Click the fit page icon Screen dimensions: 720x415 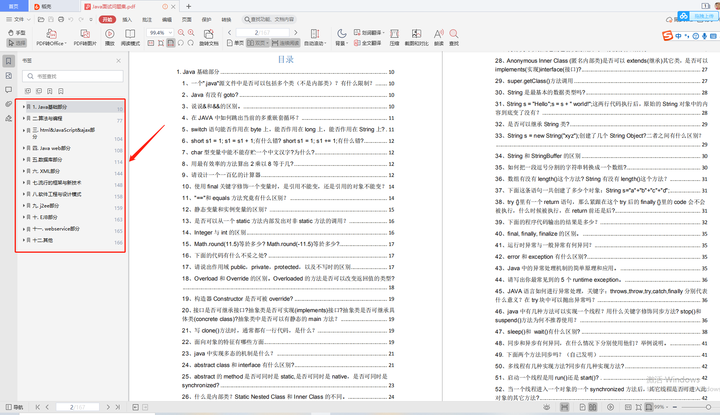pyautogui.click(x=161, y=43)
